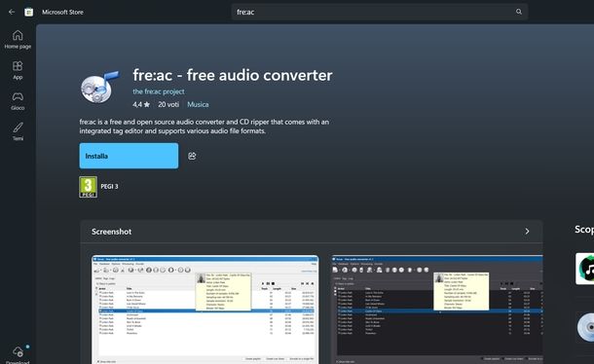The width and height of the screenshot is (594, 364).
Task: Share the app using share icon
Action: (192, 156)
